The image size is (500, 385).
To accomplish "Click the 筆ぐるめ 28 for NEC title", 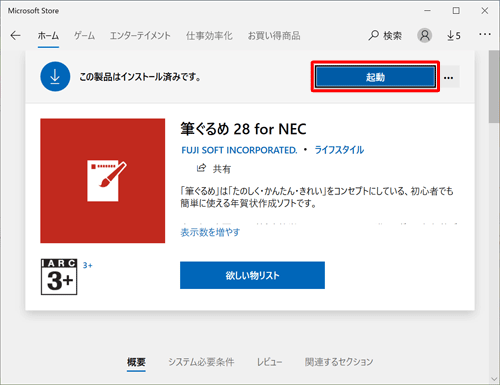I will [x=243, y=129].
